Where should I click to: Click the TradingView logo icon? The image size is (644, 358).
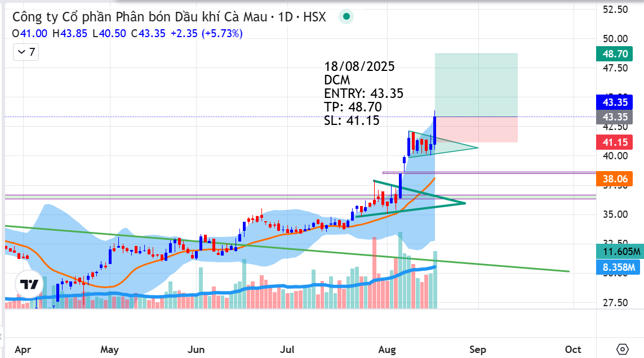tap(29, 284)
